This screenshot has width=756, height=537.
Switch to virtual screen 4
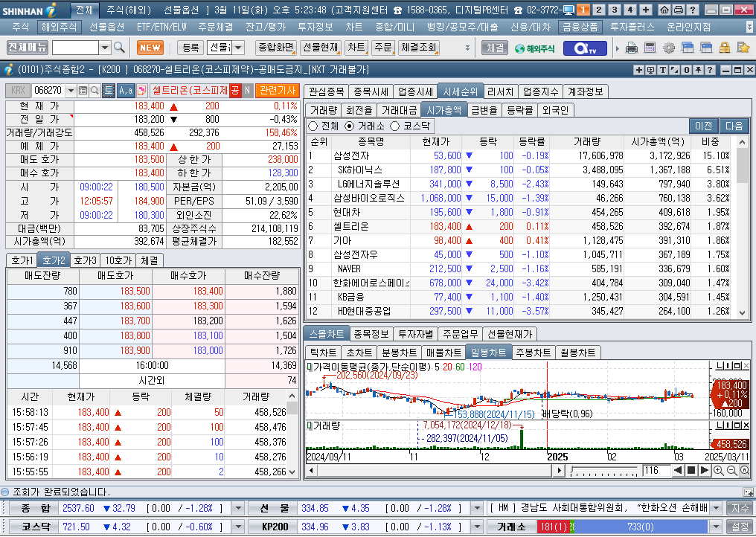630,10
